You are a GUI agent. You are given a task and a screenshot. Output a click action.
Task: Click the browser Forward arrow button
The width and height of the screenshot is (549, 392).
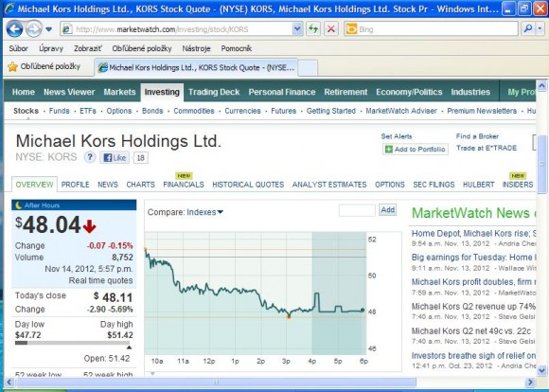click(x=34, y=29)
